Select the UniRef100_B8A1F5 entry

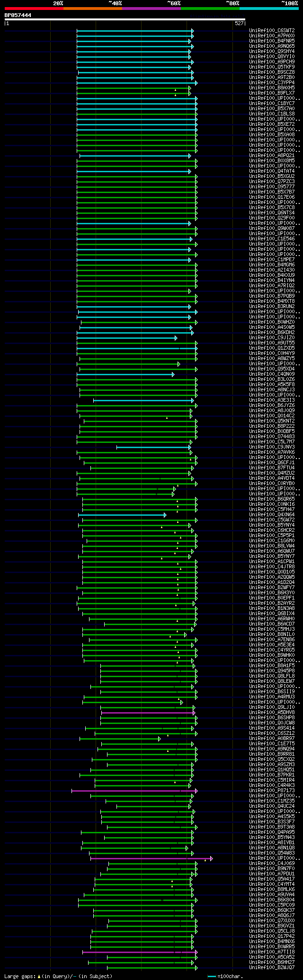tap(272, 666)
